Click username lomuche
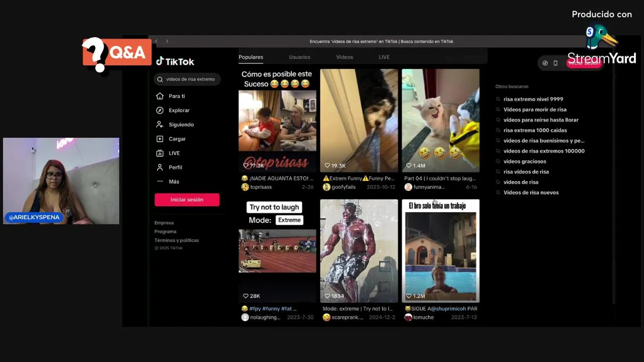 coord(424,317)
